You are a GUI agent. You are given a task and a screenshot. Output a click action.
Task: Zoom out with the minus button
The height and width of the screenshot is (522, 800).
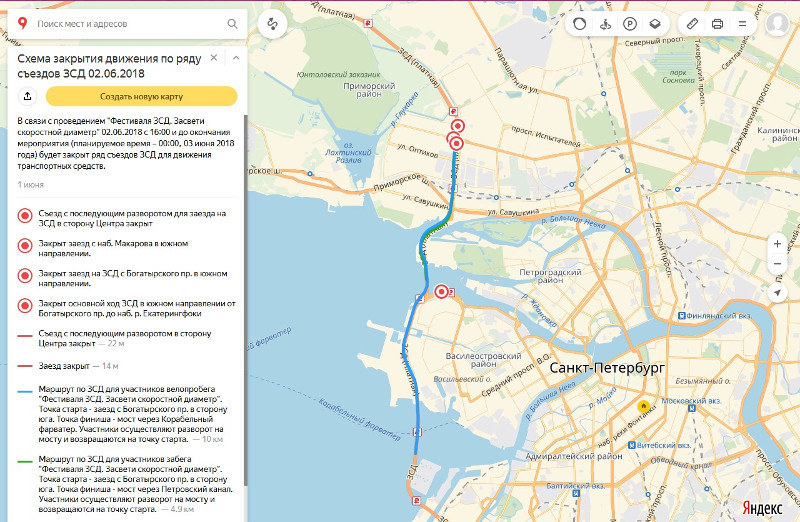(777, 264)
